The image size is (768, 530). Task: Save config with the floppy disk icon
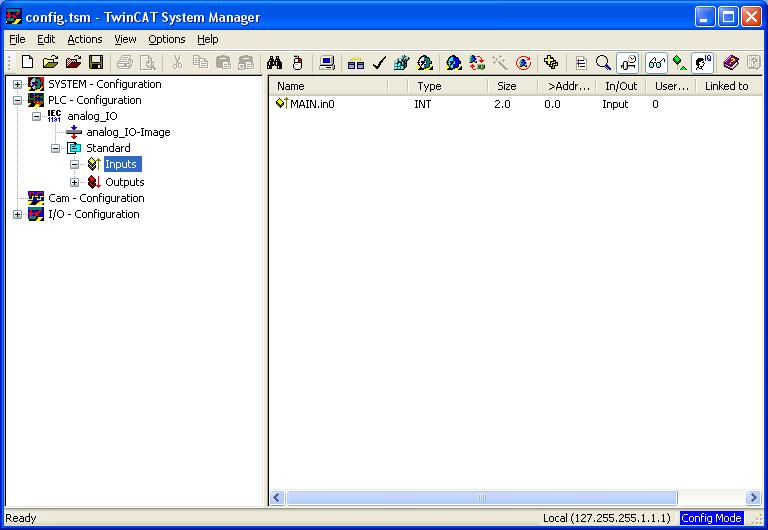click(x=96, y=62)
